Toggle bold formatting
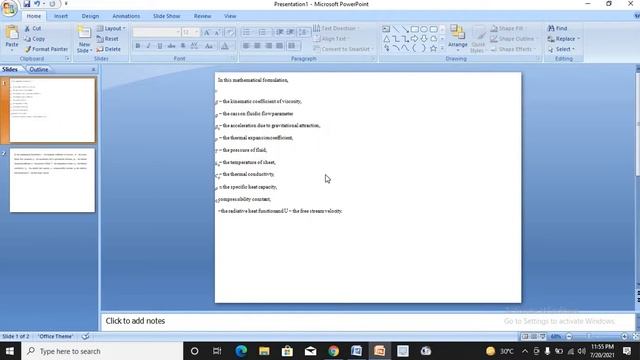640x360 pixels. (x=138, y=46)
